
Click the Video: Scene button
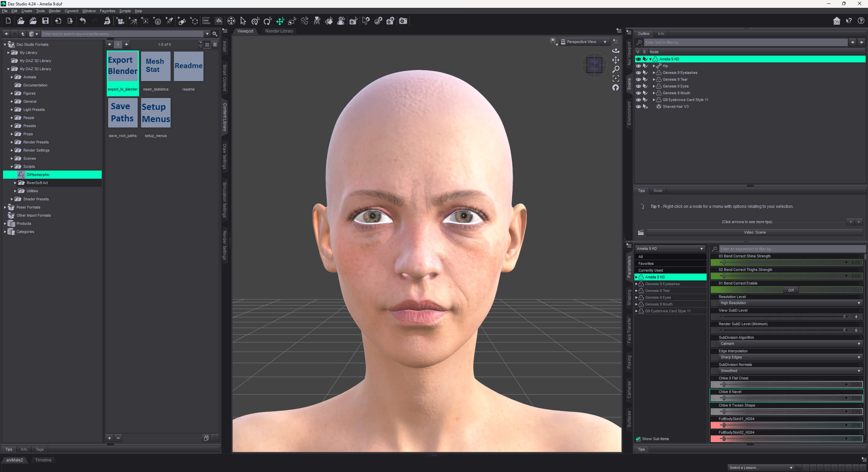[x=755, y=233]
